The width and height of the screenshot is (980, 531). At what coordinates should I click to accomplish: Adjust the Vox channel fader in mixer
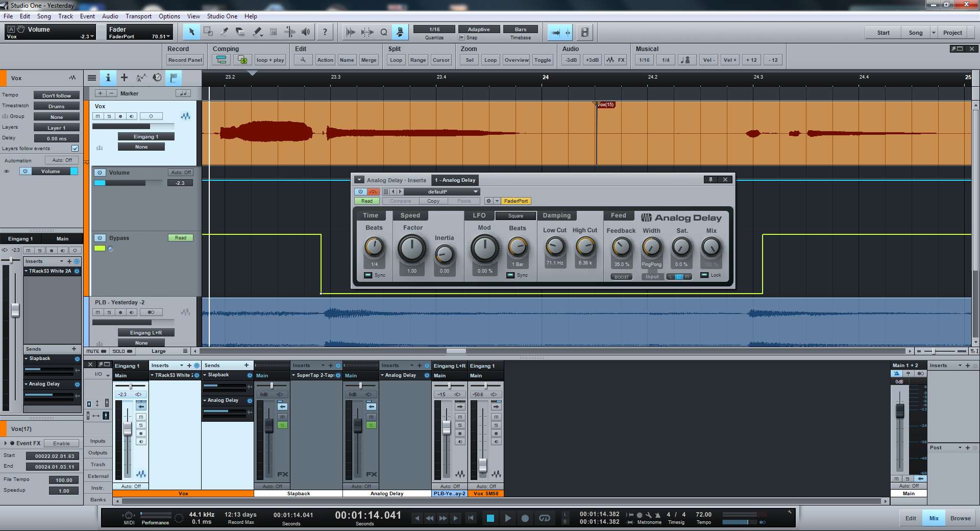tap(127, 429)
